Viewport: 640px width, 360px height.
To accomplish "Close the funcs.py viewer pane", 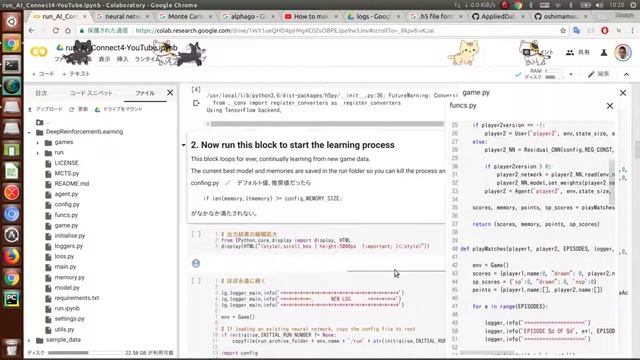I will tap(610, 106).
